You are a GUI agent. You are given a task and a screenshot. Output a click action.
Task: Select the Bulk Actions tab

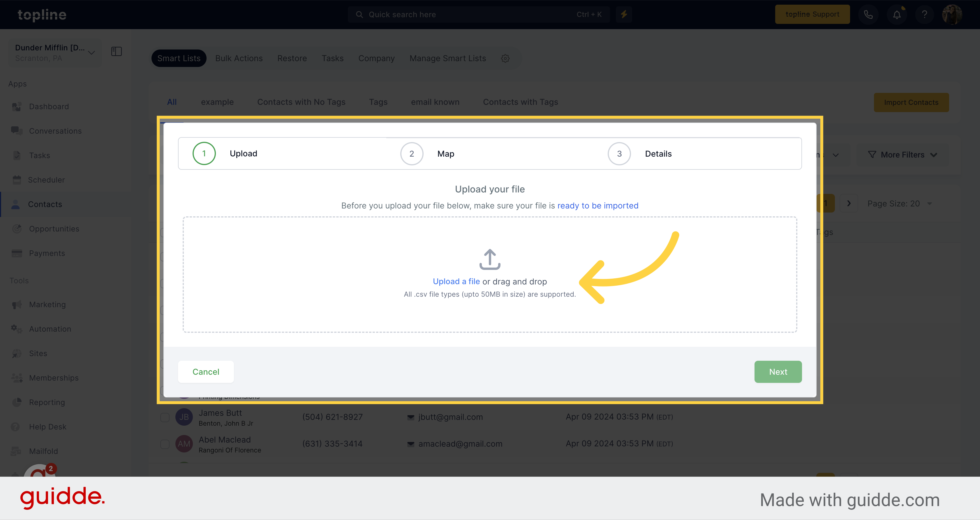239,58
